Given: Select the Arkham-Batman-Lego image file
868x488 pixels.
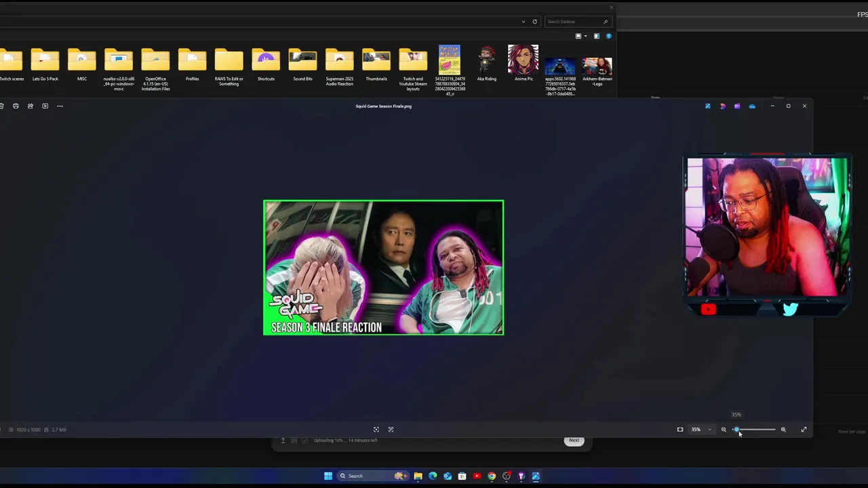Looking at the screenshot, I should click(597, 72).
